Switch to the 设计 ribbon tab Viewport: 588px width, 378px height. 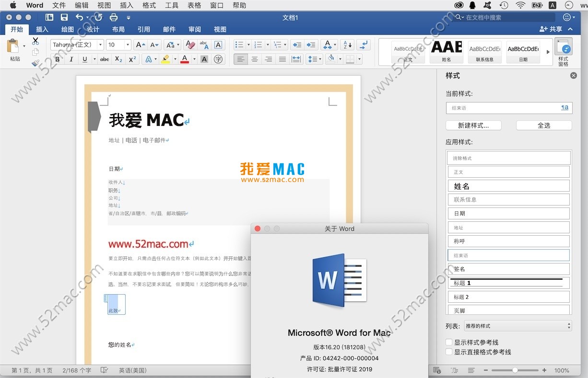[x=93, y=29]
